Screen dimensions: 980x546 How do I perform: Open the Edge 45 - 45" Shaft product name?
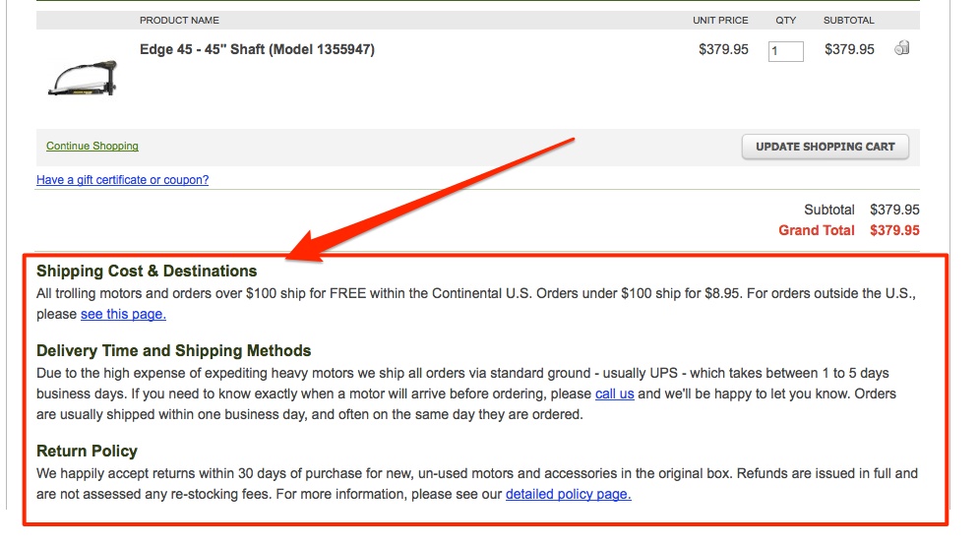tap(257, 49)
